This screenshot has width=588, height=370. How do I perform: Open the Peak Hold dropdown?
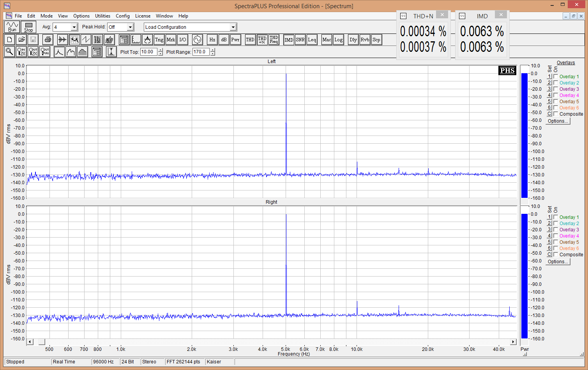click(130, 27)
